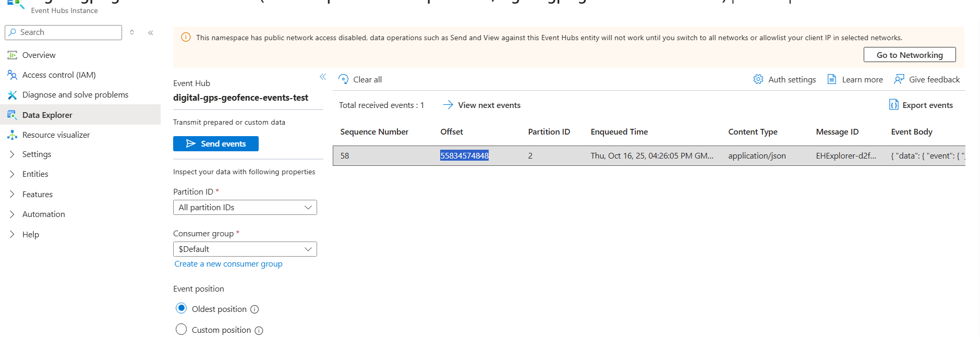
Task: Click the Export events file icon
Action: (894, 105)
